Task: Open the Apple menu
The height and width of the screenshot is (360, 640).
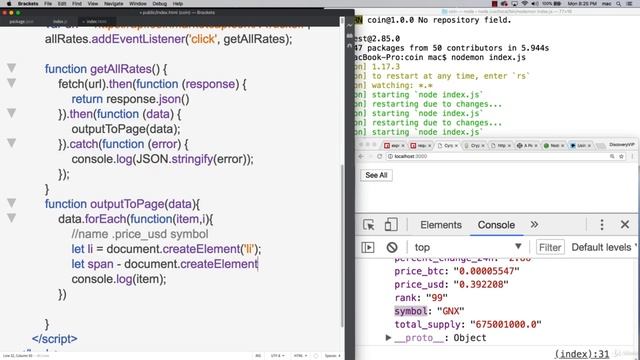Action: pos(9,4)
